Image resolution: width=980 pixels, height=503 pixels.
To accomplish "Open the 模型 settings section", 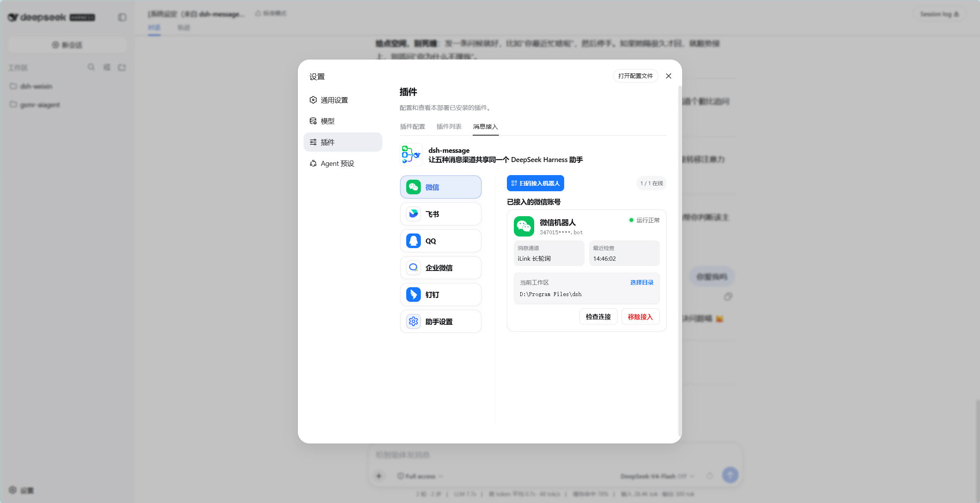I will [x=343, y=121].
